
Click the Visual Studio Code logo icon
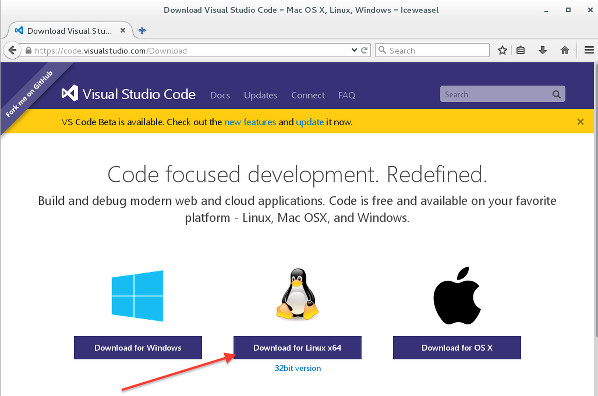(x=70, y=93)
